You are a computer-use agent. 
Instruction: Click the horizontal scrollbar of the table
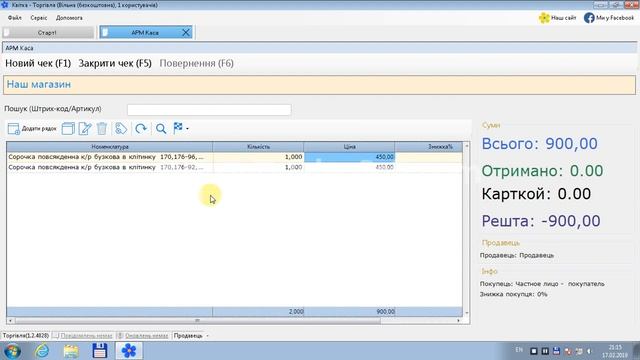point(198,321)
